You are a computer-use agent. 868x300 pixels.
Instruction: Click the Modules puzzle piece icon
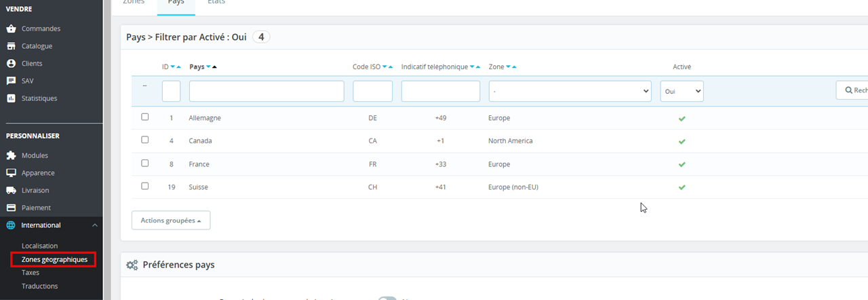[x=11, y=155]
